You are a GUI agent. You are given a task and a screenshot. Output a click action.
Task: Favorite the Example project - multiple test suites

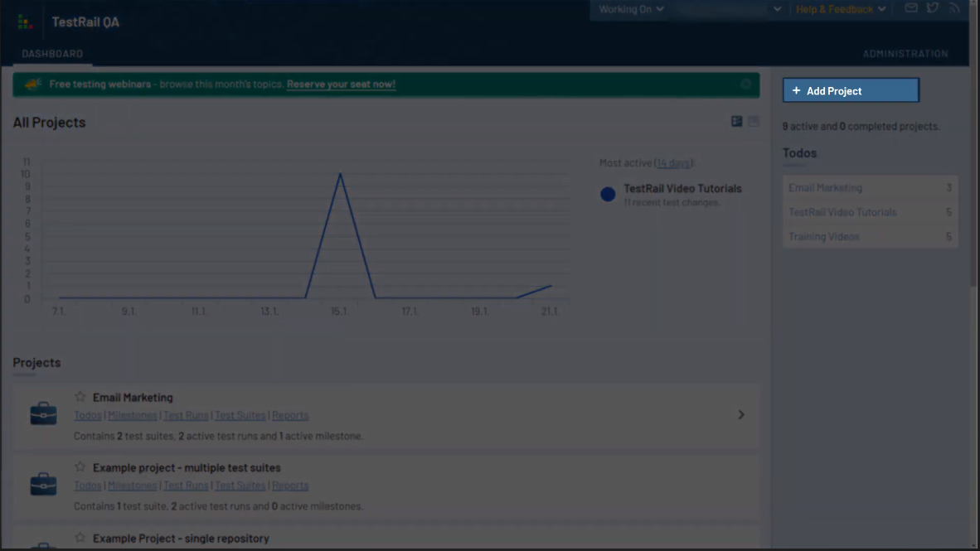click(x=80, y=467)
